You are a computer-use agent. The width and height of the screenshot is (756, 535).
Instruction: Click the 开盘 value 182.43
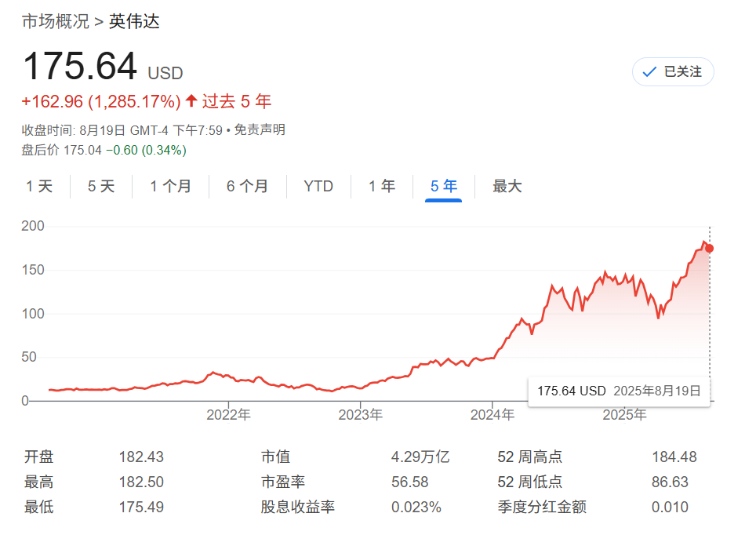pos(141,457)
